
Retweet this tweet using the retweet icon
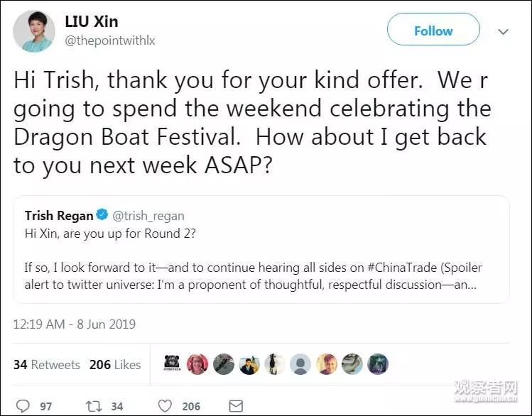tap(93, 406)
